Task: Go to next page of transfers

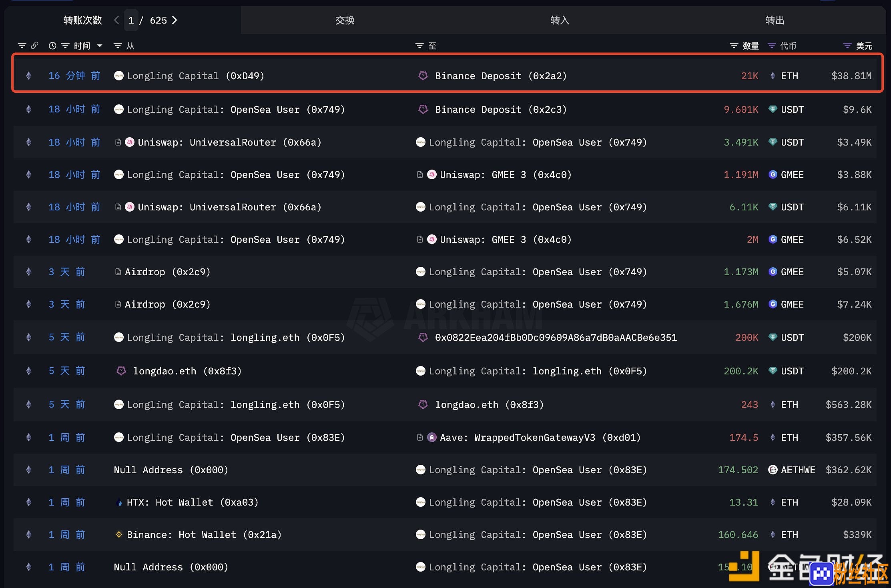Action: pyautogui.click(x=175, y=20)
